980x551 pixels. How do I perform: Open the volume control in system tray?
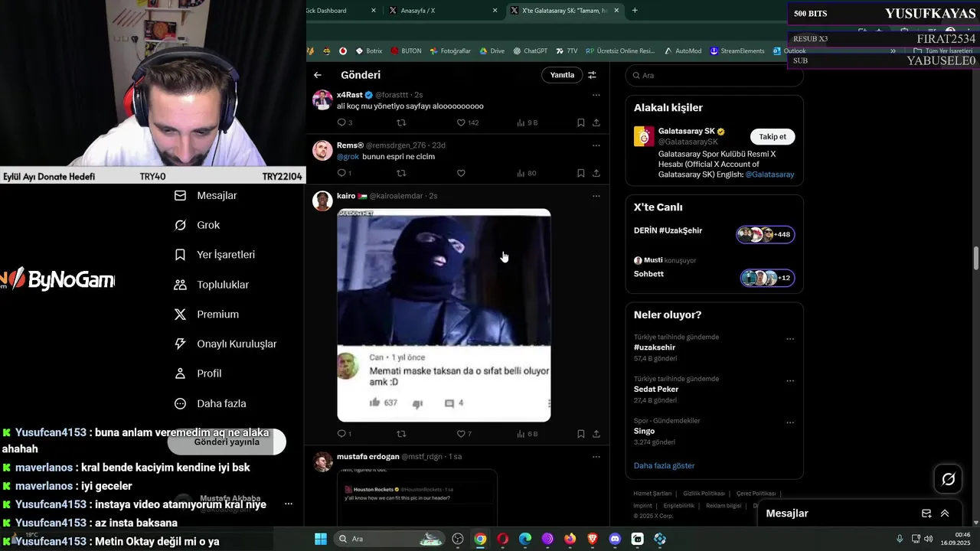928,539
